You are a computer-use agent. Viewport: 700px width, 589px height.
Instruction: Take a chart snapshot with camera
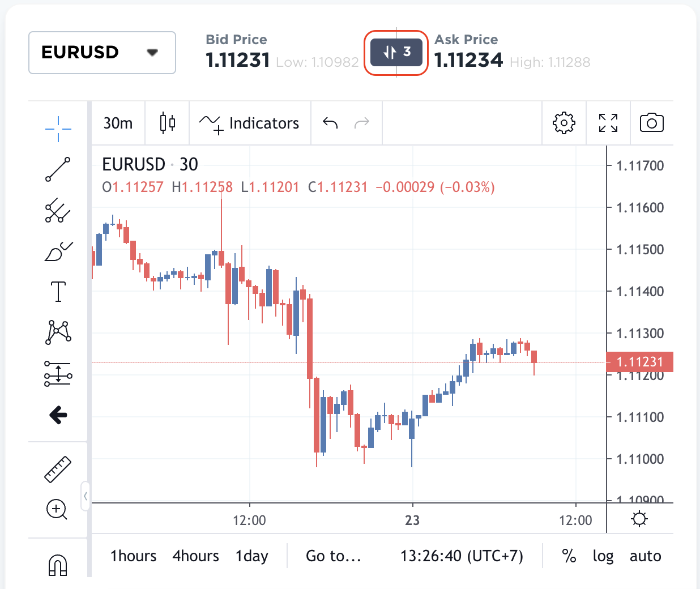[651, 123]
